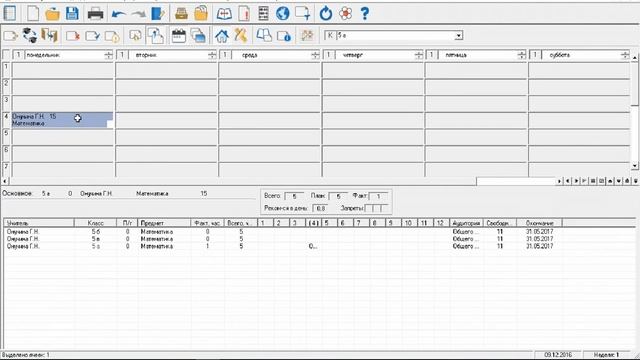
Task: Click the blue house icon
Action: [x=222, y=36]
